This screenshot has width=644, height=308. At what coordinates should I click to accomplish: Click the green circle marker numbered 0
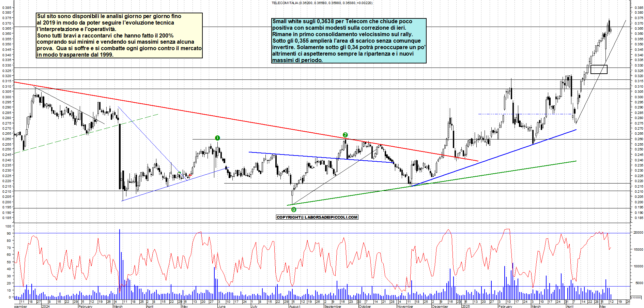coord(294,210)
